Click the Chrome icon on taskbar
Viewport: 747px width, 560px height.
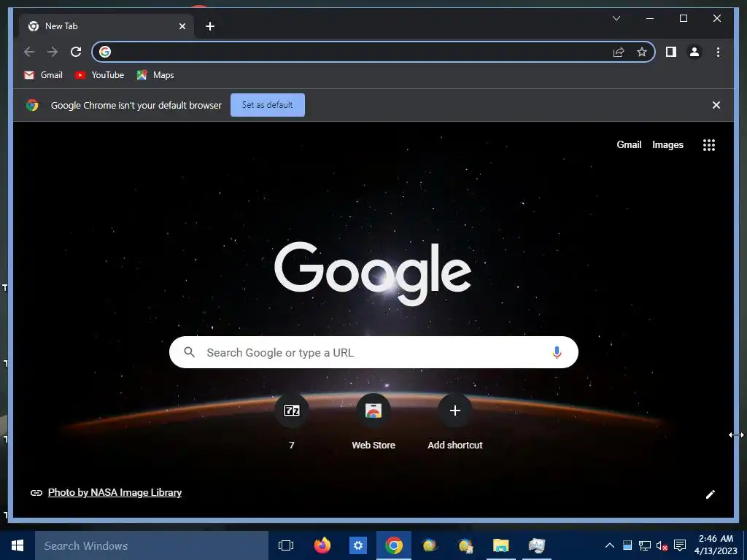(x=394, y=545)
